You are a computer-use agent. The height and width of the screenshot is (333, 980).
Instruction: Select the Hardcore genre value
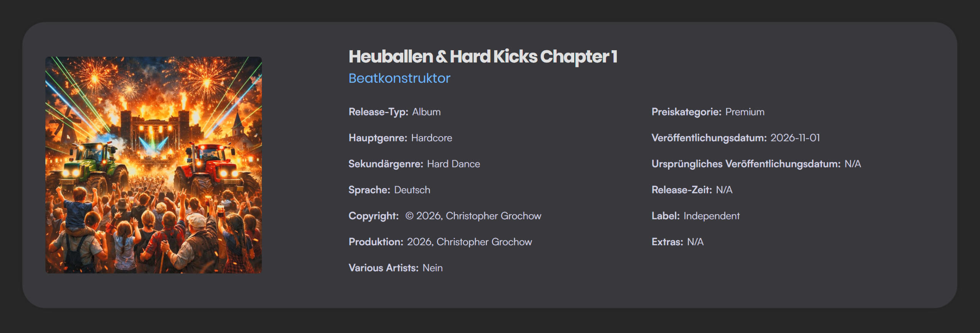click(431, 138)
